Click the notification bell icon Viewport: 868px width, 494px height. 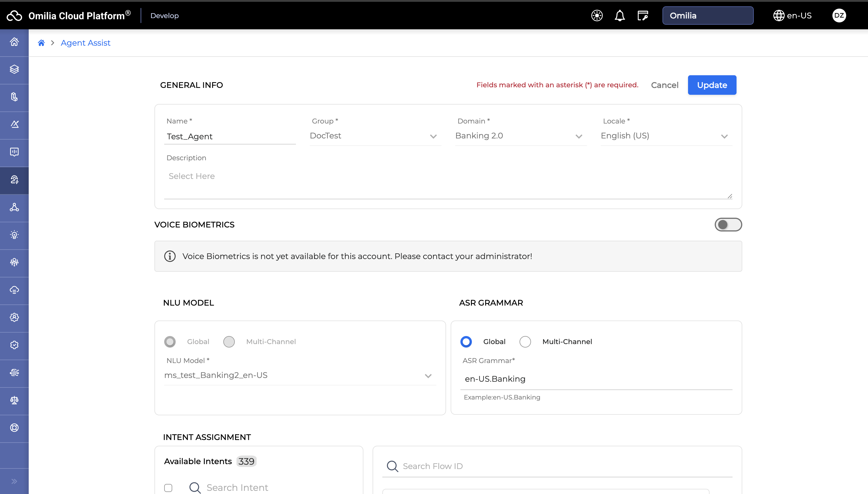[619, 16]
